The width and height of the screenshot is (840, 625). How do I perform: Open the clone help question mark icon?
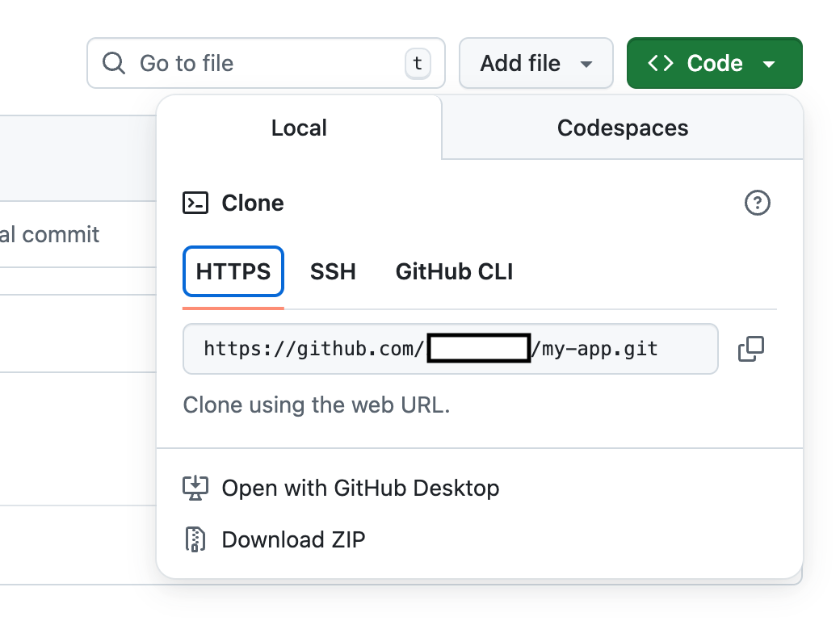[758, 203]
